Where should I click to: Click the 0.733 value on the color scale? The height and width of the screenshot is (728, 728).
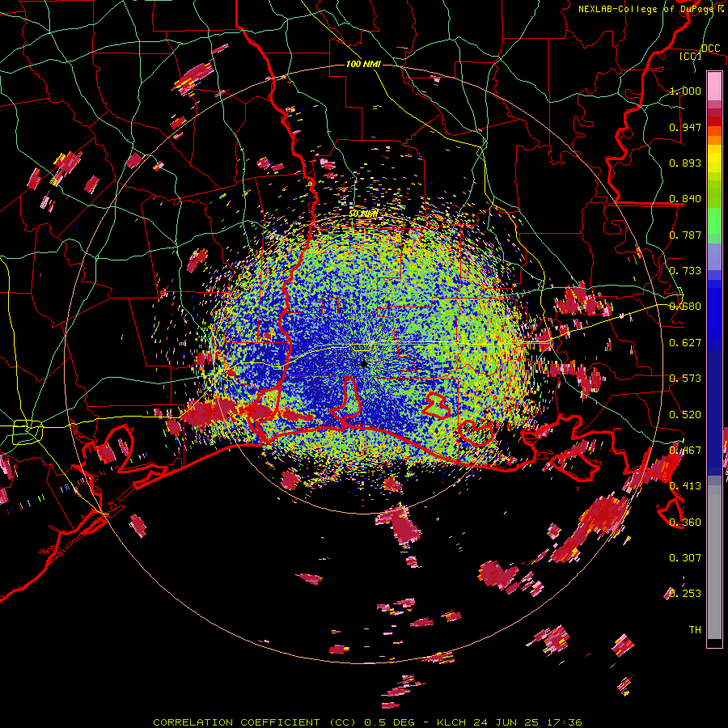point(685,271)
